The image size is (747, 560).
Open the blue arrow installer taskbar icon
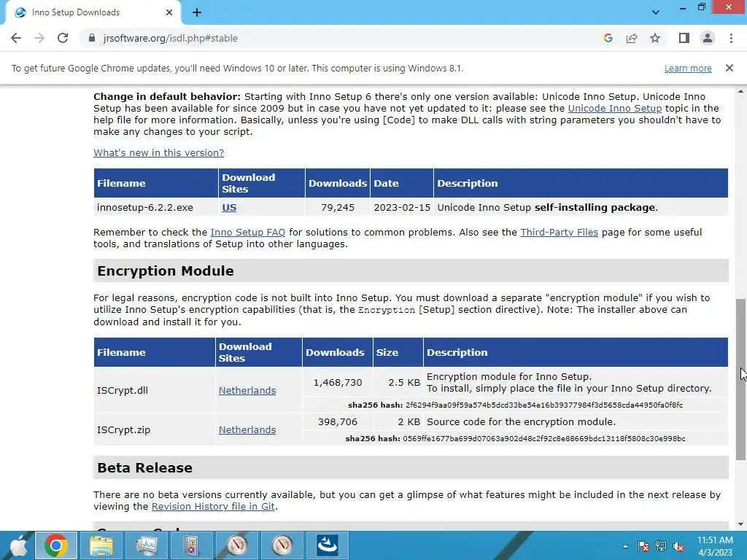point(328,545)
